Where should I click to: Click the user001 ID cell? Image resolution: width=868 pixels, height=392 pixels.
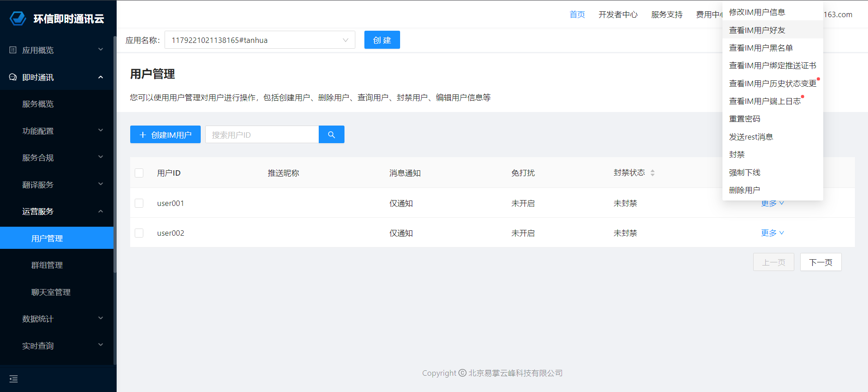(170, 203)
